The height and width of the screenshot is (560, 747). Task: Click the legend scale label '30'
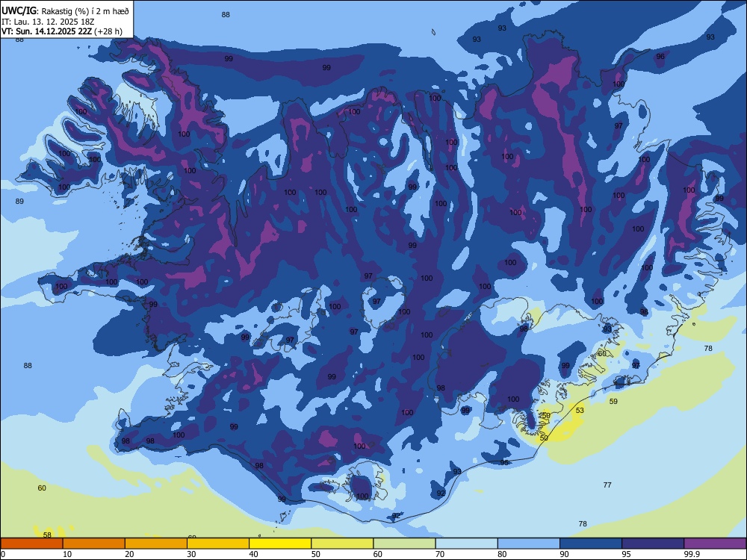pyautogui.click(x=191, y=554)
